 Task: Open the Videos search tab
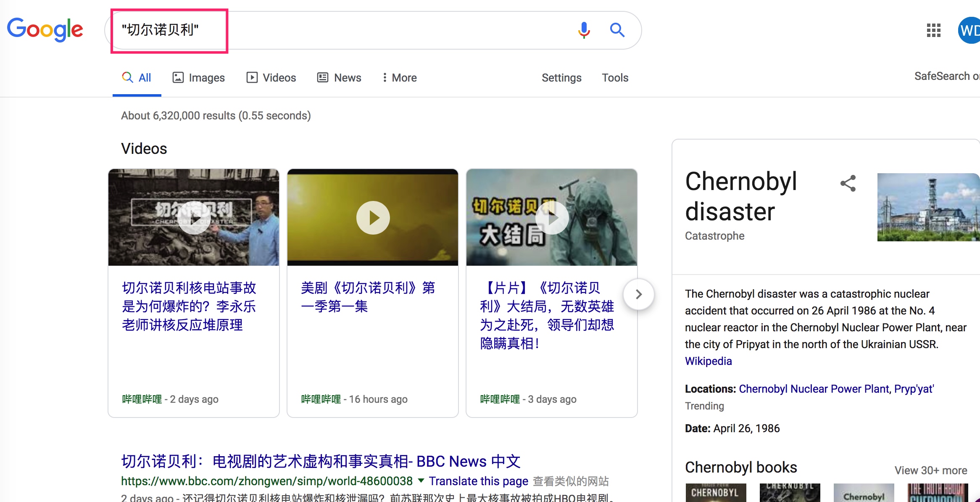[271, 78]
